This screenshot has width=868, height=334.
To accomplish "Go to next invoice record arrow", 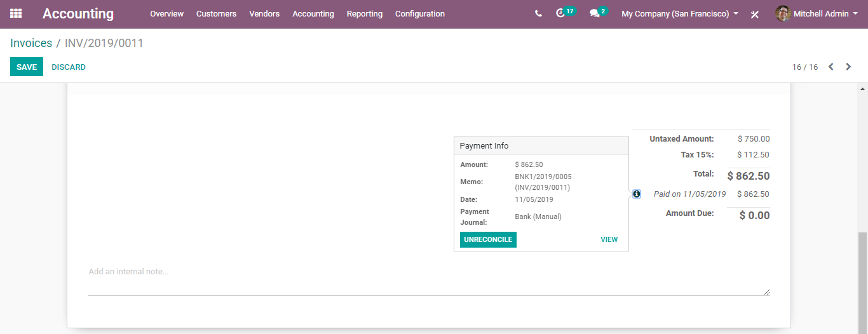I will click(x=848, y=67).
